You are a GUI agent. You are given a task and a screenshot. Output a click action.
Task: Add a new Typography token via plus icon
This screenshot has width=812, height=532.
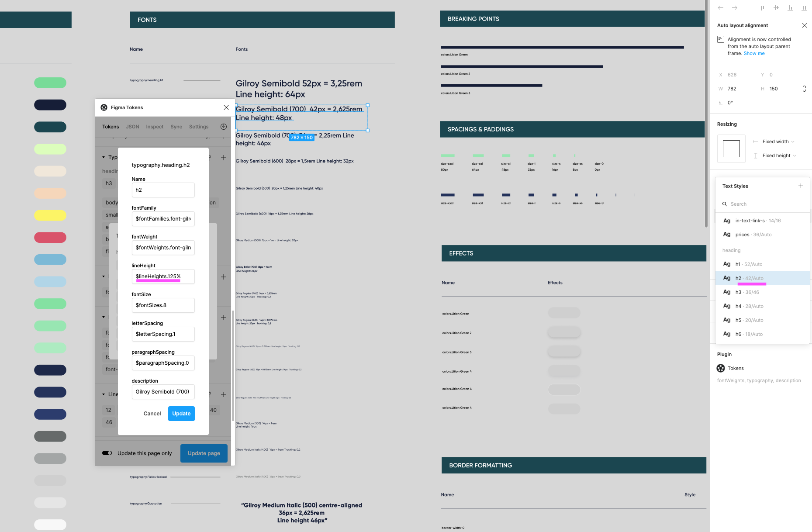(x=223, y=158)
